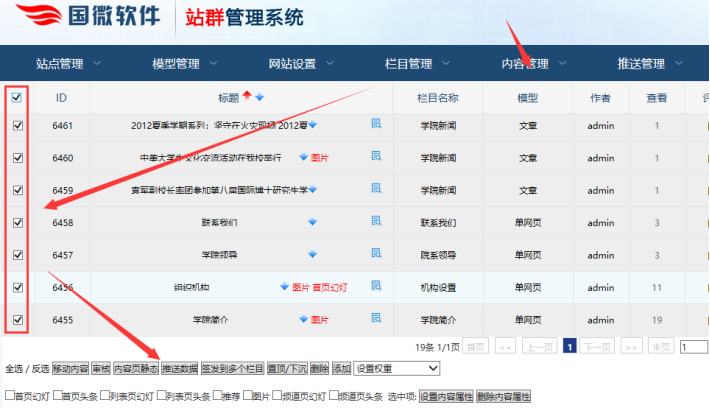Click the blue diamond in the 标题 header

(259, 97)
